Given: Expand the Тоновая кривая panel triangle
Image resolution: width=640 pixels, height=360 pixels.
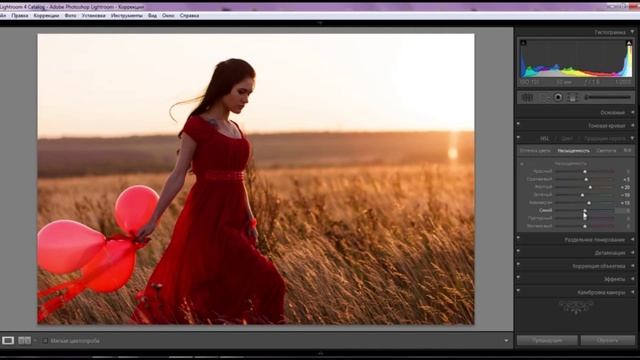Looking at the screenshot, I should [632, 125].
